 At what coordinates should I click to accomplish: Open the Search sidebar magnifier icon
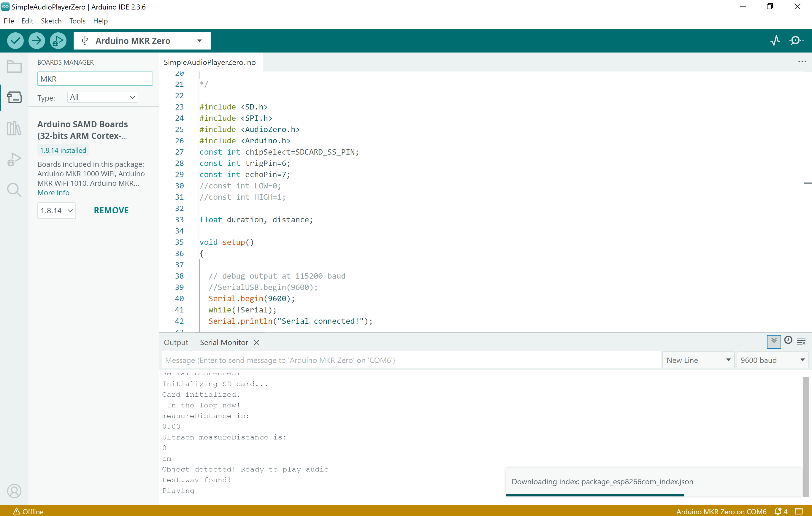point(14,190)
